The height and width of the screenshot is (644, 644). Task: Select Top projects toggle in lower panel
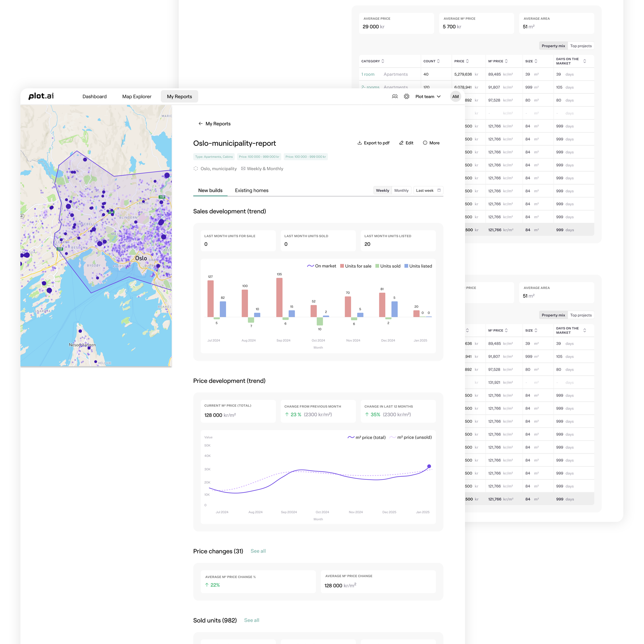[581, 315]
